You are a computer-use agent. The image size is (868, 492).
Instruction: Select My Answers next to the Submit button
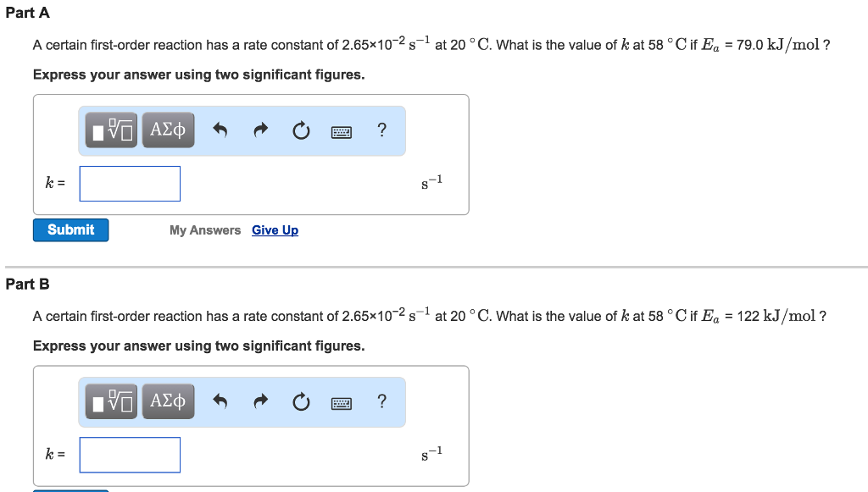click(204, 229)
